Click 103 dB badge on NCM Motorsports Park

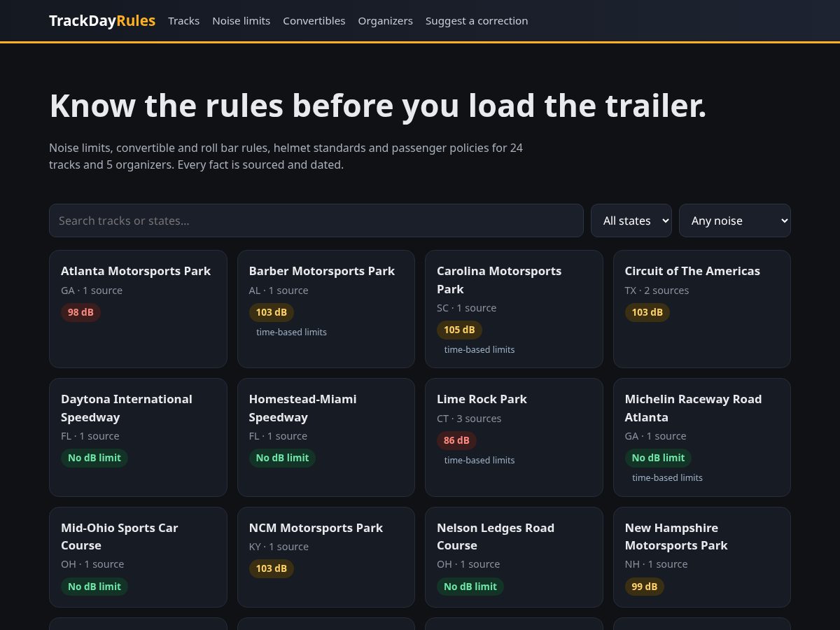[271, 568]
